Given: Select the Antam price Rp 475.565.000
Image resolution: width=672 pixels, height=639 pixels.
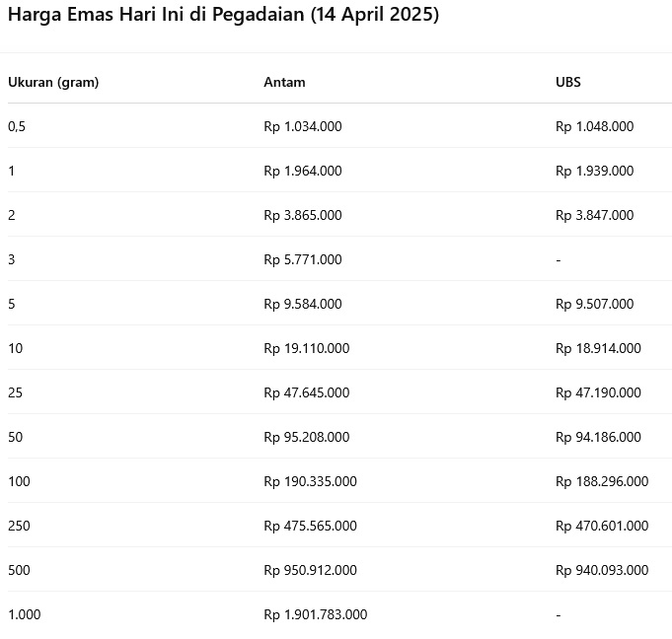Looking at the screenshot, I should [311, 526].
